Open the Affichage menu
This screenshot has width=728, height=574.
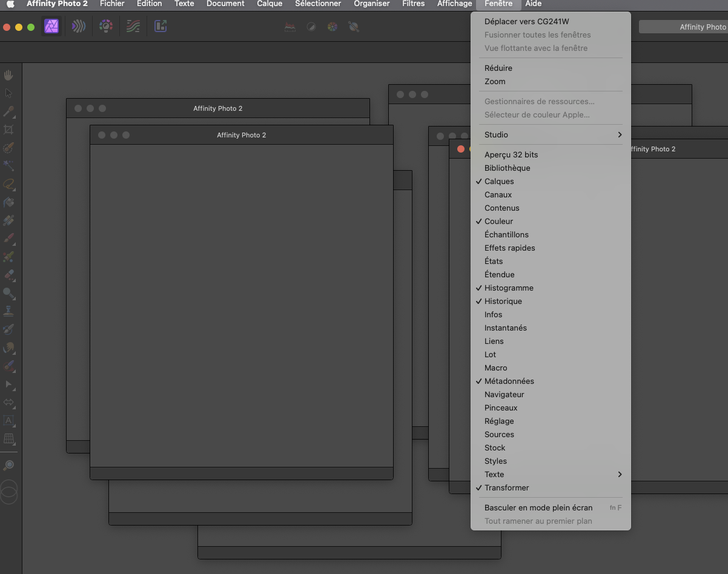[x=454, y=4]
